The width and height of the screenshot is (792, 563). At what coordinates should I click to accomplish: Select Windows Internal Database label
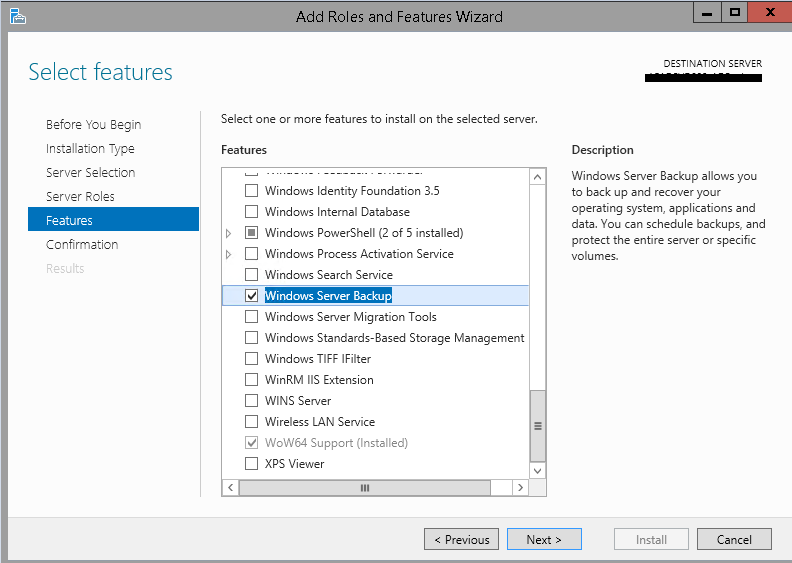point(337,212)
